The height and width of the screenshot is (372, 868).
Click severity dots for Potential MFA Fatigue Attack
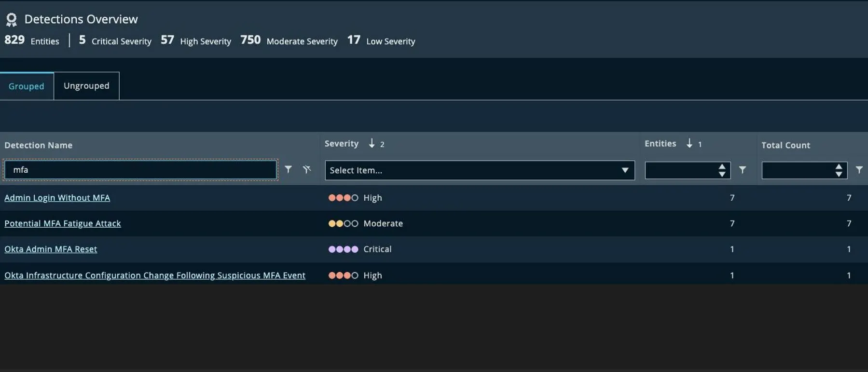(x=343, y=223)
